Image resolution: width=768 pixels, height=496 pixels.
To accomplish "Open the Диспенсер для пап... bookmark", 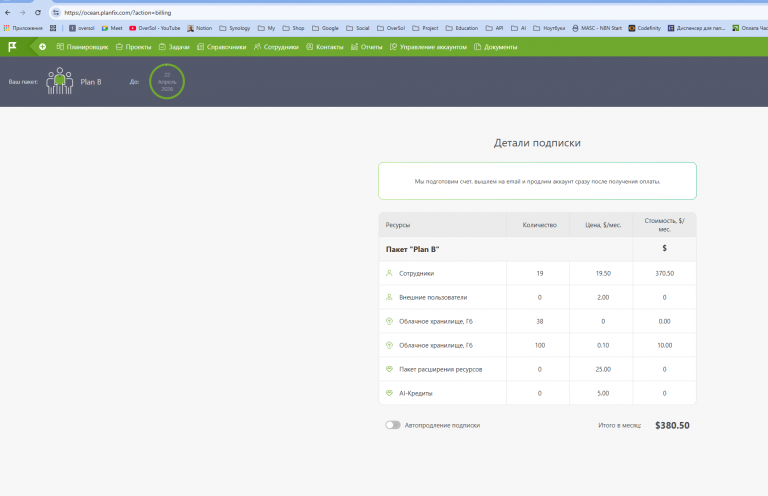I will pyautogui.click(x=696, y=28).
